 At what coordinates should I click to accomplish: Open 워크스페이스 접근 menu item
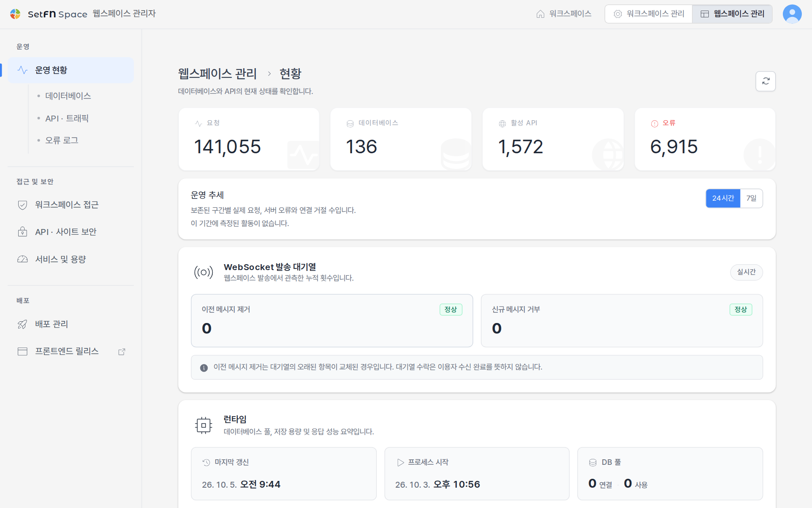pyautogui.click(x=71, y=205)
